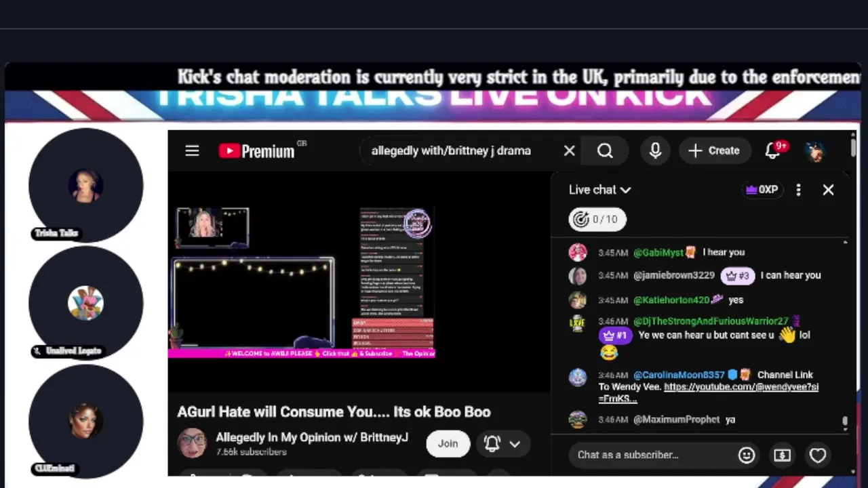Image resolution: width=868 pixels, height=488 pixels.
Task: Open @DjTheStrongAndFuriousWarrior27 username
Action: pos(711,321)
